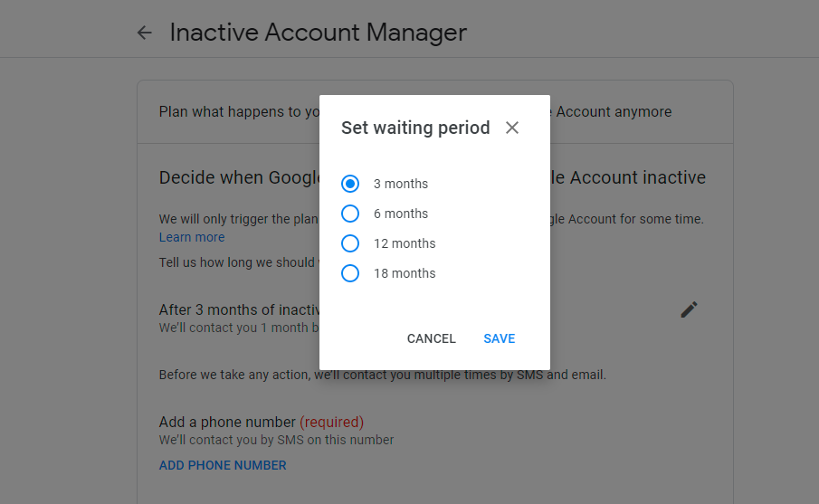Click the 'Plan what happens to' header text
Screen dimensions: 819x504
[x=239, y=112]
